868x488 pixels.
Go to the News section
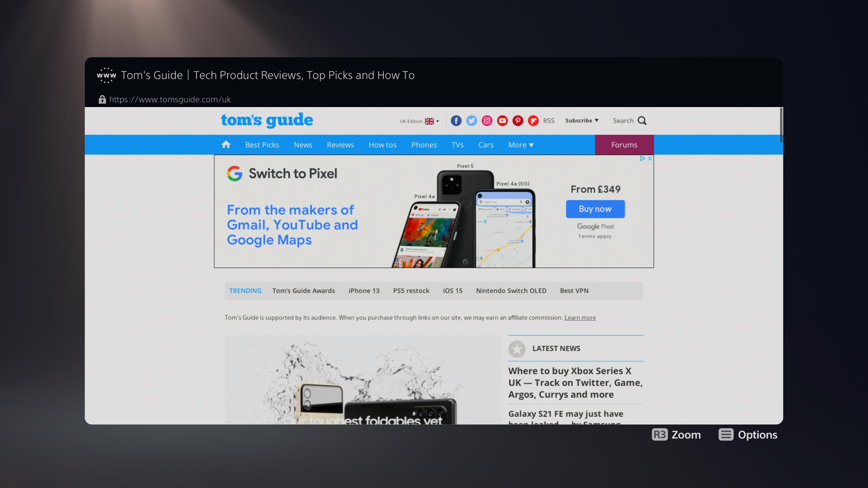(303, 145)
